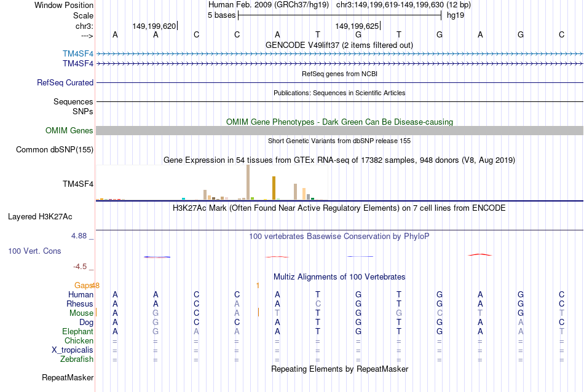Click the Rhesus alignment row label
Viewport: 584px width, 392px height.
(80, 304)
